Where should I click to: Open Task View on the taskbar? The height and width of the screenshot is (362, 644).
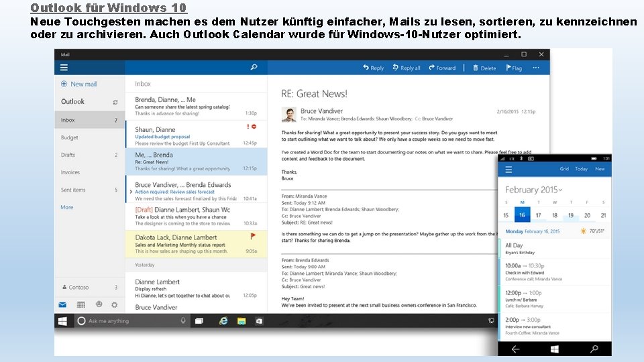click(199, 321)
